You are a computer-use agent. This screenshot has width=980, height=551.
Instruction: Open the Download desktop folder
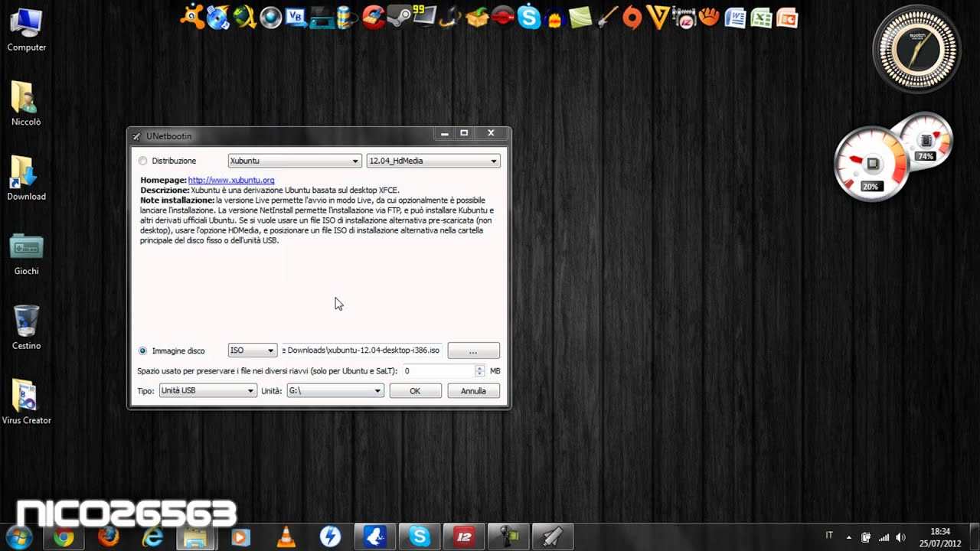click(x=26, y=178)
